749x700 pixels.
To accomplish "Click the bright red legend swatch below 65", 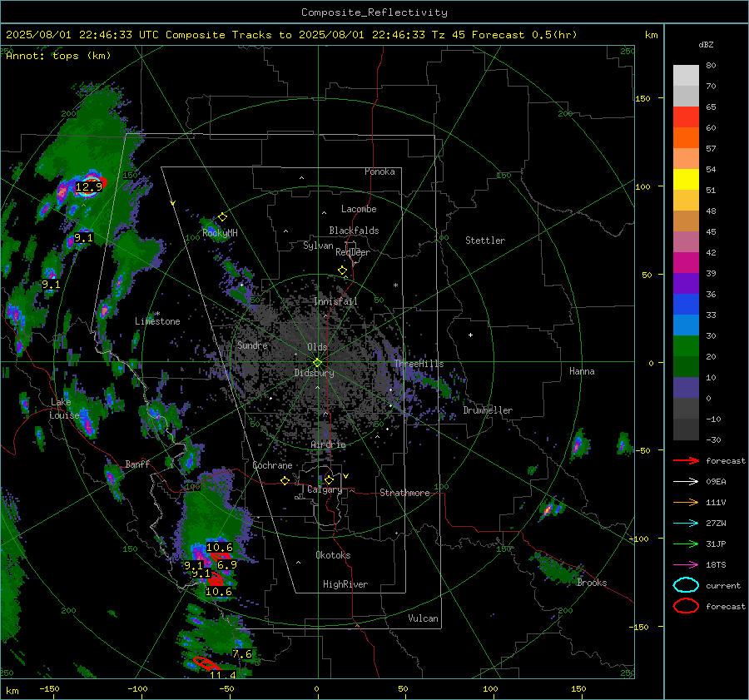I will 686,117.
